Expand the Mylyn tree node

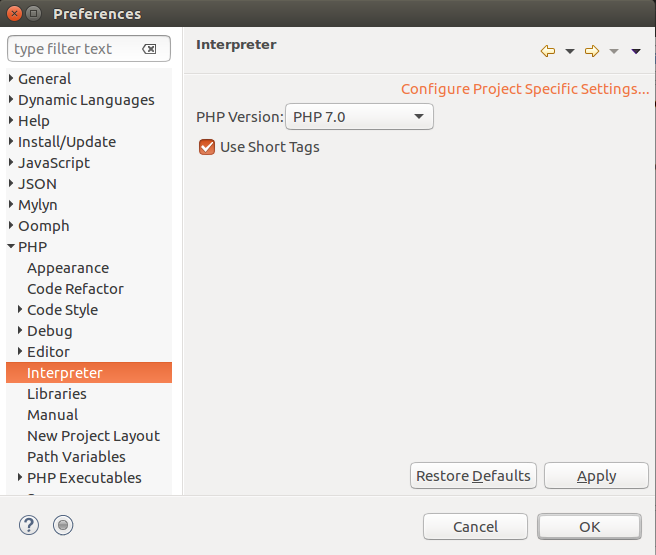11,204
